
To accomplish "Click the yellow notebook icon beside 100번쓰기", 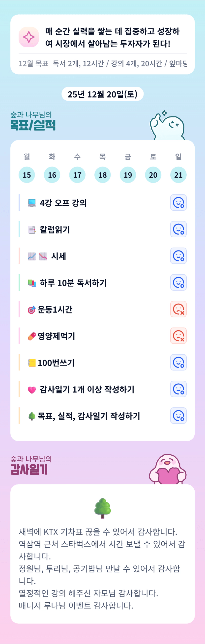I will (x=32, y=363).
